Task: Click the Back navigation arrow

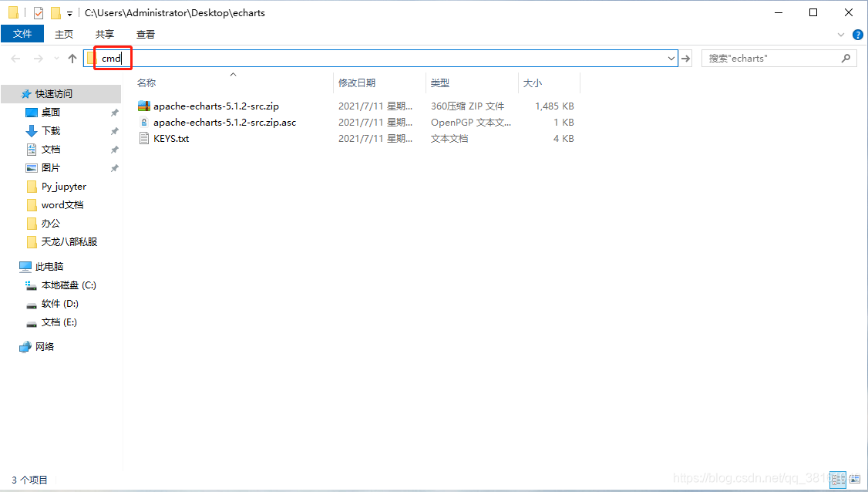Action: [15, 58]
